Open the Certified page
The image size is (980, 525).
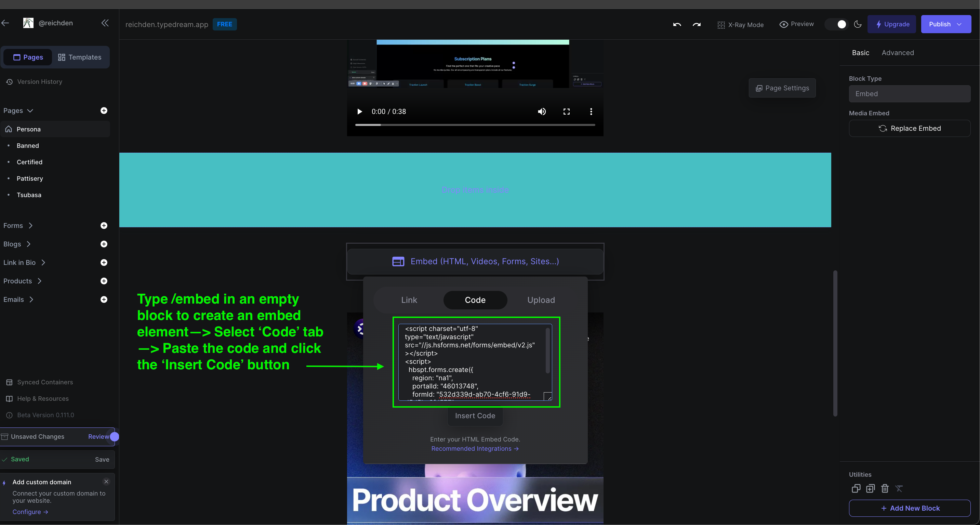29,162
